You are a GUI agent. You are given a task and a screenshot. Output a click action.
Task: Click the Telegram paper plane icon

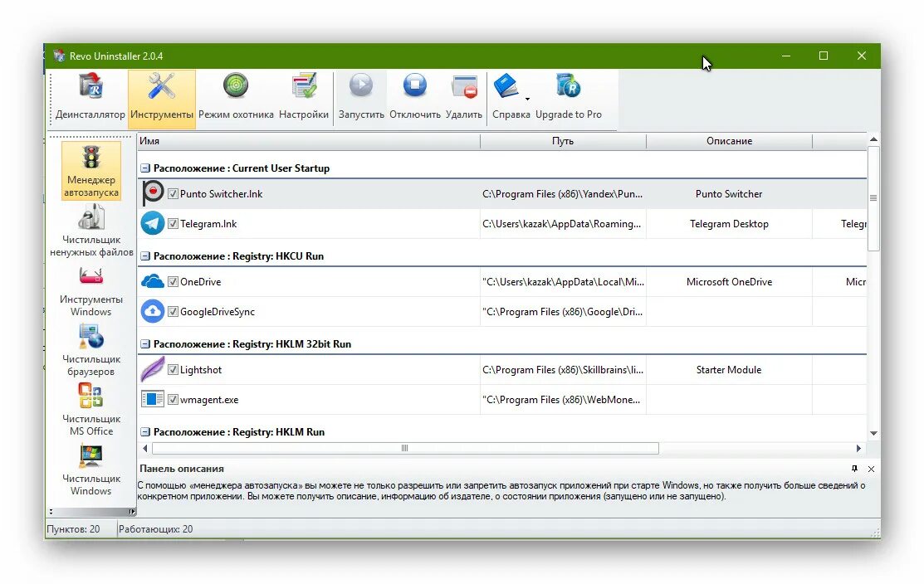coord(153,224)
